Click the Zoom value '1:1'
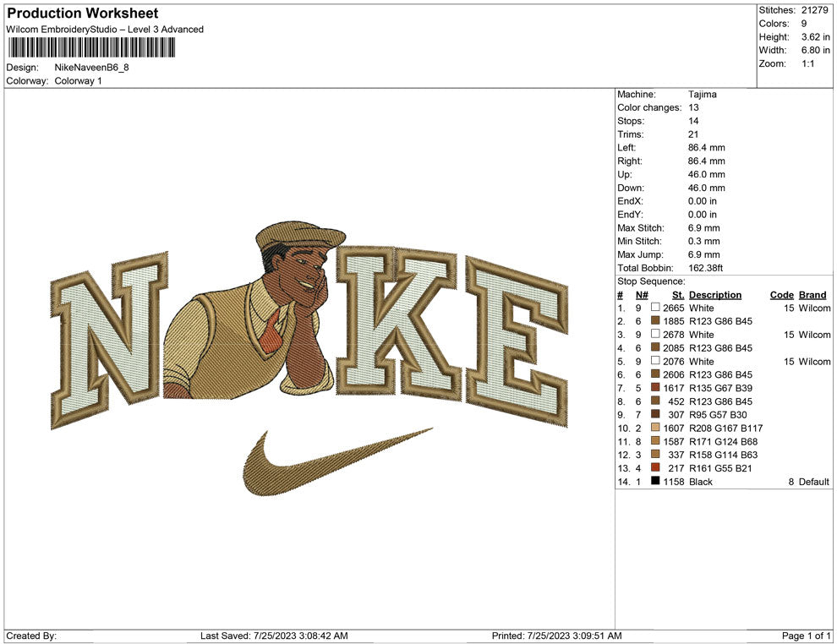837x644 pixels. coord(808,63)
